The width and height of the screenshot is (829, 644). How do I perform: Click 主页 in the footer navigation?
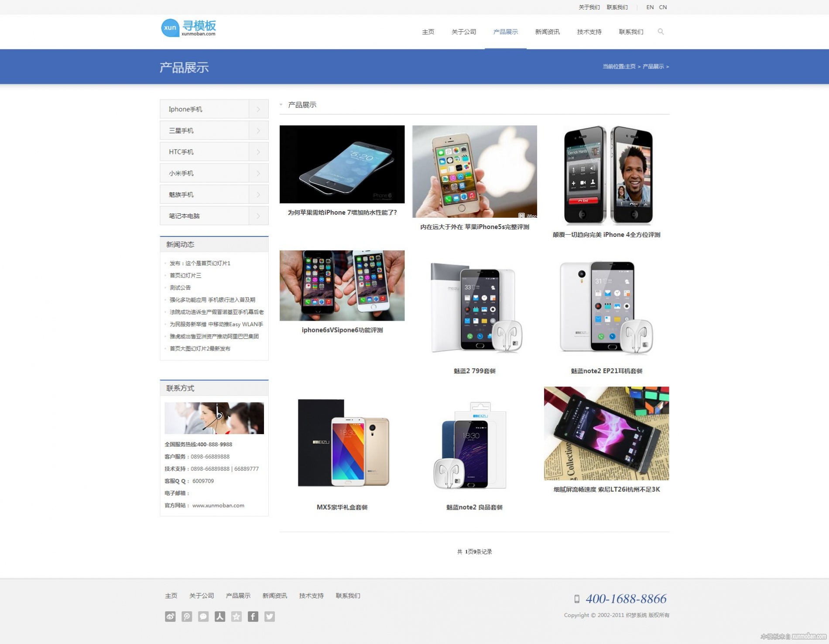(171, 596)
